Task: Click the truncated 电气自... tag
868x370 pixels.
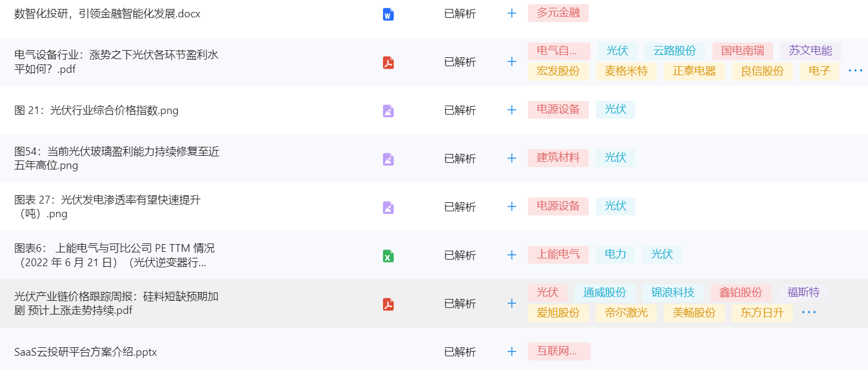Action: 558,51
